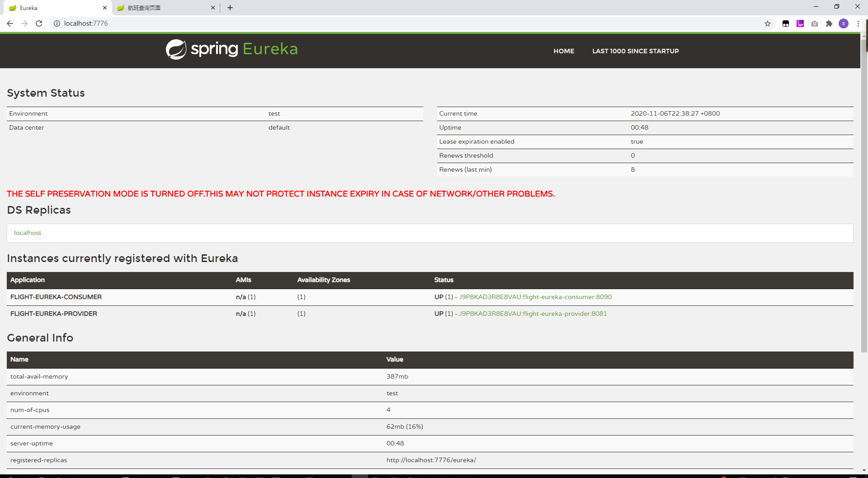Image resolution: width=868 pixels, height=478 pixels.
Task: Open the localhost DS replica link
Action: coord(28,233)
